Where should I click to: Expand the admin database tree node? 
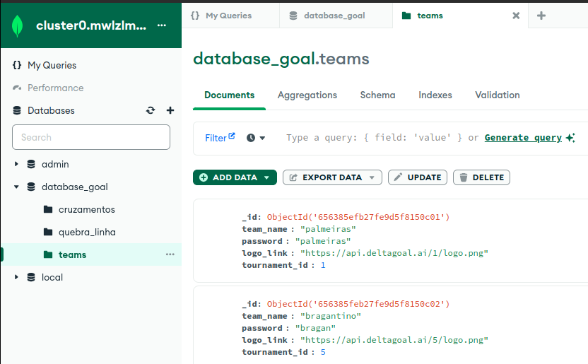click(17, 164)
